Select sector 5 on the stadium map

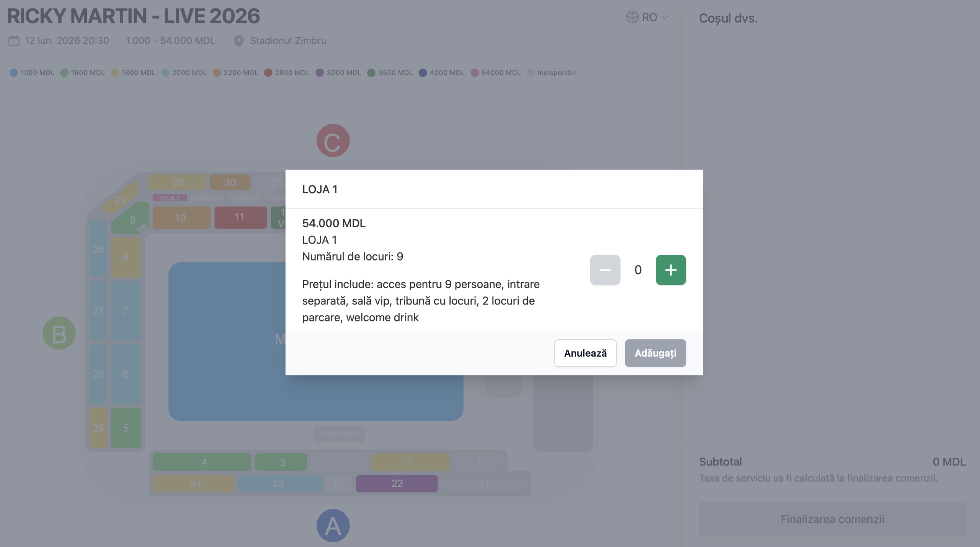coord(126,427)
